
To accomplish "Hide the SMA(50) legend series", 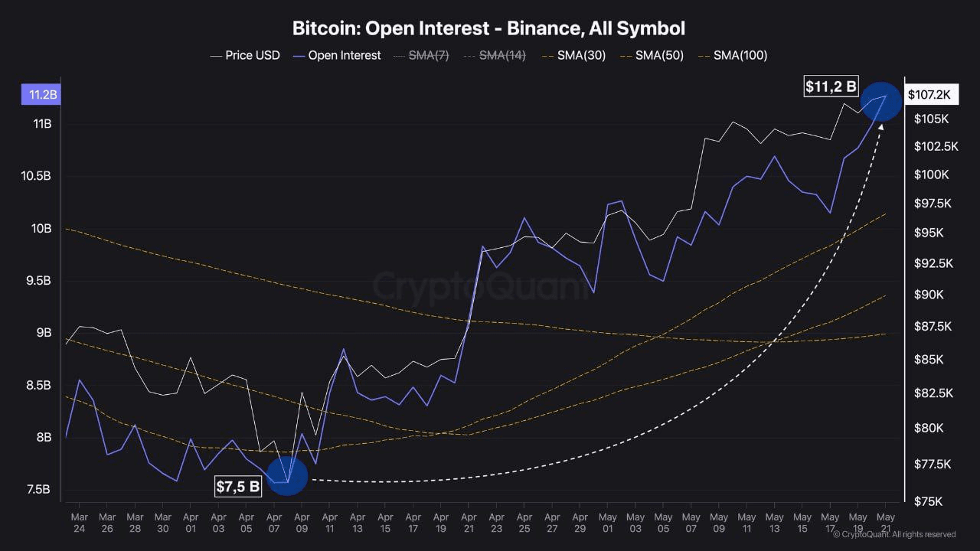I will (651, 55).
